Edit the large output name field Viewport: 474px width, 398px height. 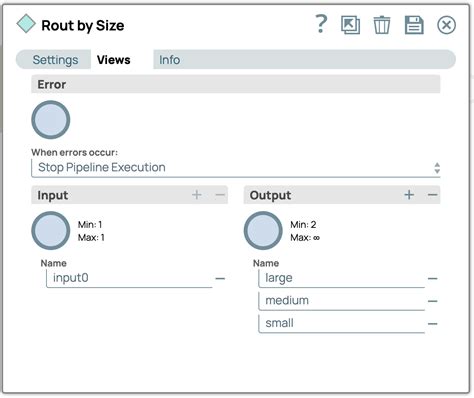(342, 278)
